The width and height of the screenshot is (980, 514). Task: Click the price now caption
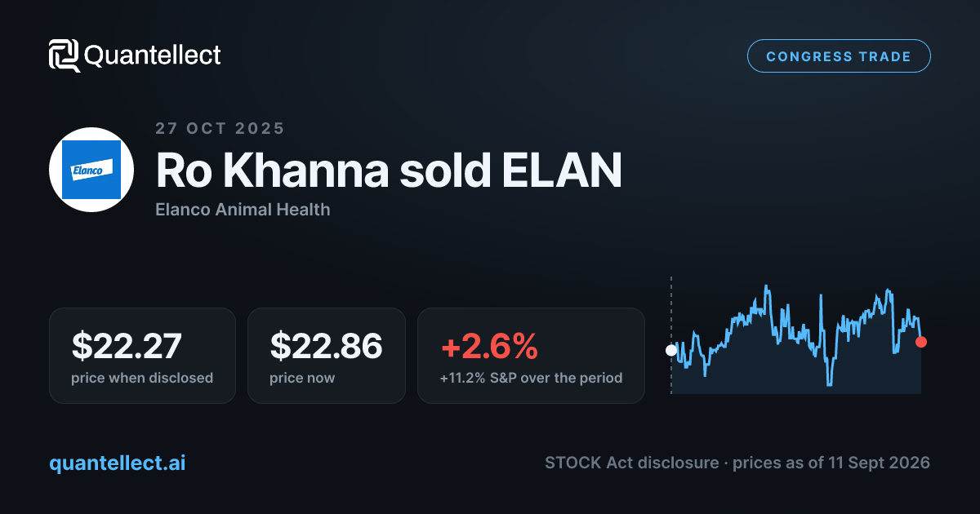(x=302, y=378)
